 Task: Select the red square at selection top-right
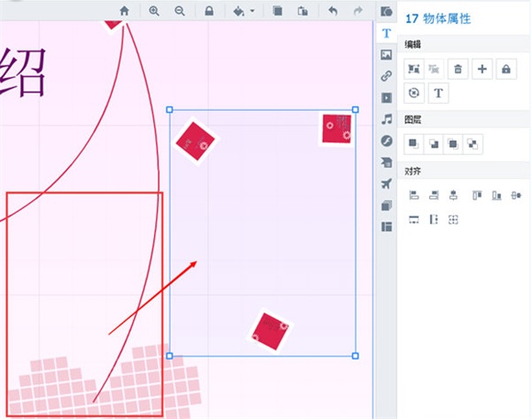tap(337, 129)
